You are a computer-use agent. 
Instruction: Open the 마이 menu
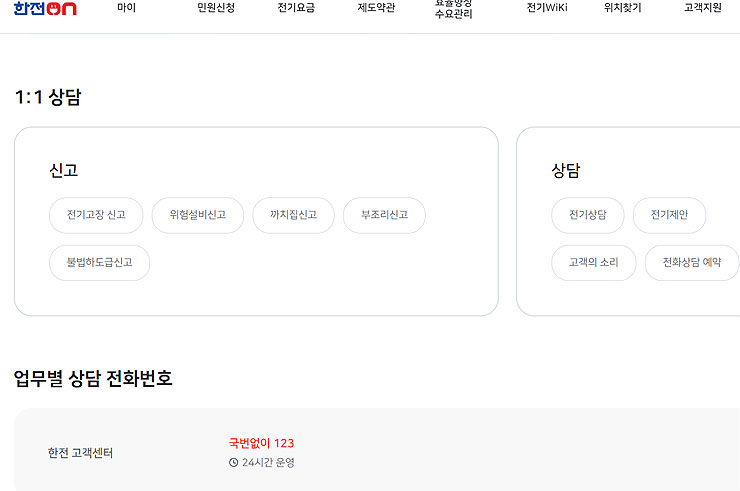(x=126, y=8)
